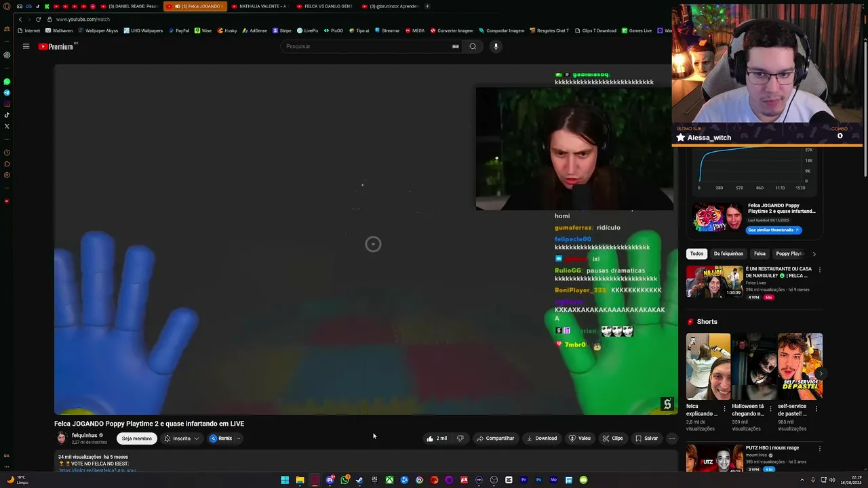Screen dimensions: 868x488
Task: Click the address bar showing youtube.com/watch
Action: pyautogui.click(x=83, y=19)
